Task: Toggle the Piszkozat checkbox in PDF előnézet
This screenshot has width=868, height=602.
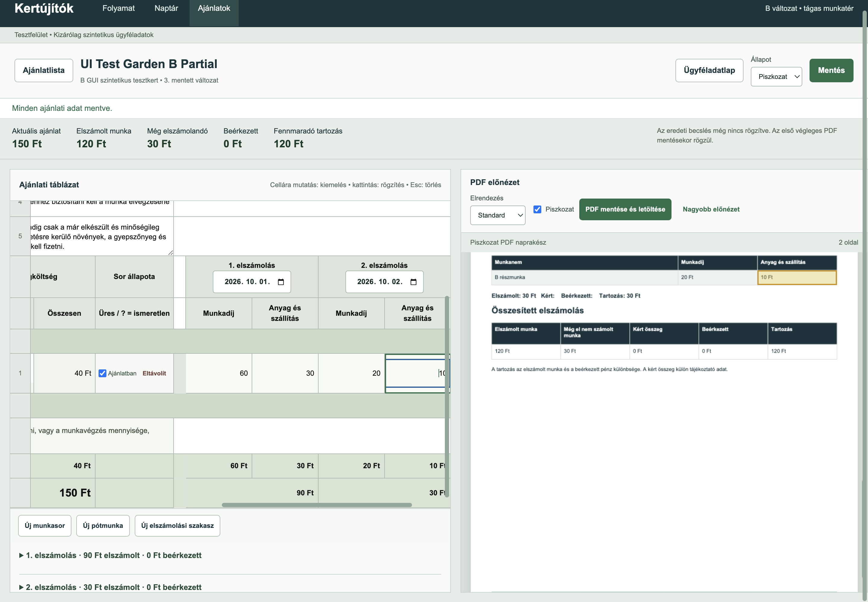Action: (x=537, y=209)
